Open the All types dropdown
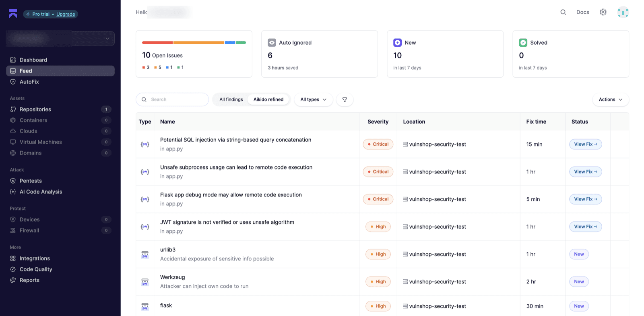The image size is (644, 316). [314, 99]
